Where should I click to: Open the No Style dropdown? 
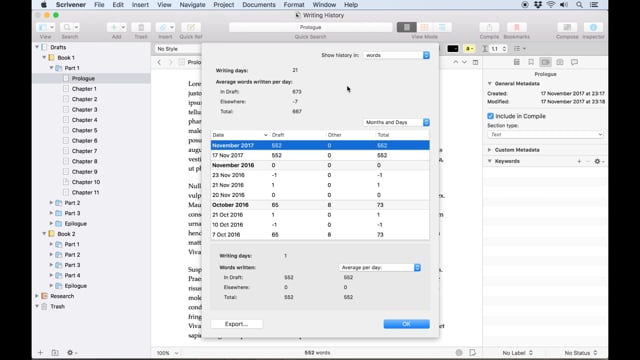click(178, 49)
